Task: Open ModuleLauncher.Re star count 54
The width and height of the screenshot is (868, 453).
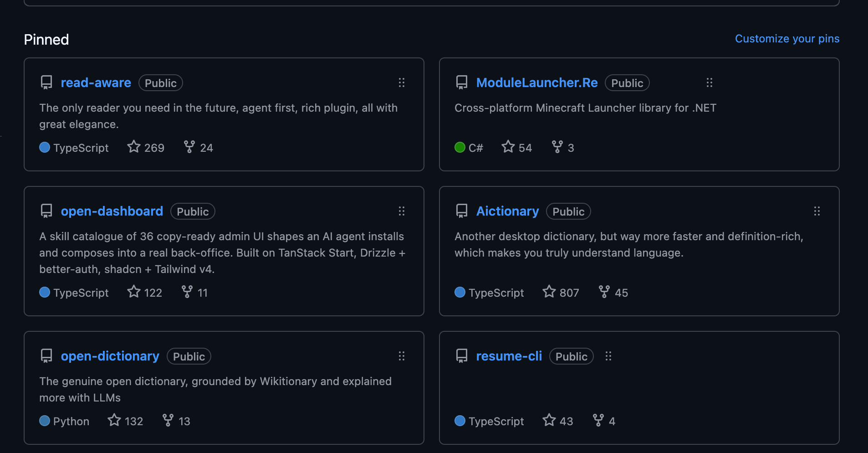Action: pos(516,147)
